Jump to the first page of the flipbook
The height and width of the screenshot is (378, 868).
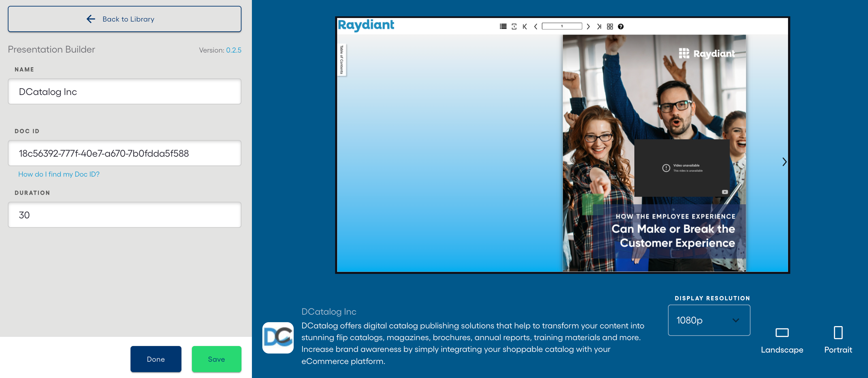coord(525,26)
